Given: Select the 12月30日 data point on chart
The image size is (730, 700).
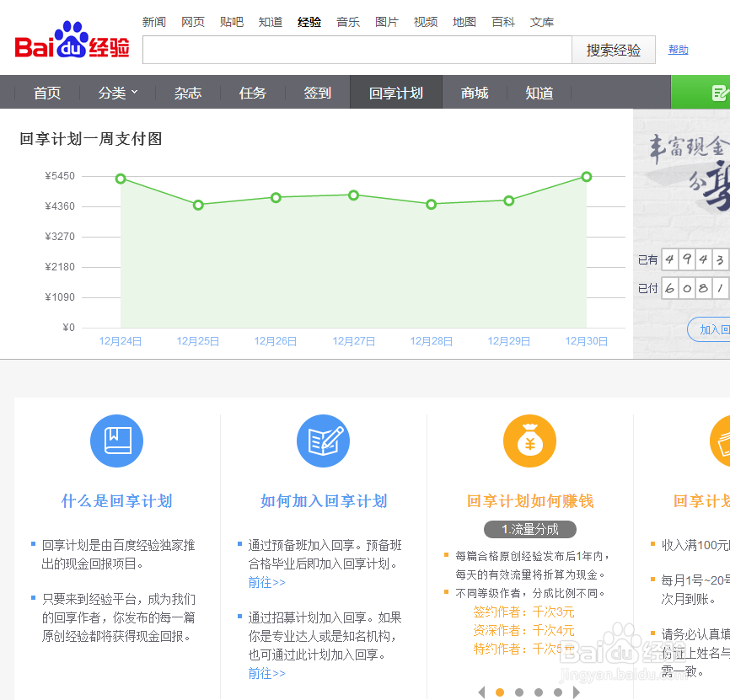Looking at the screenshot, I should 584,177.
